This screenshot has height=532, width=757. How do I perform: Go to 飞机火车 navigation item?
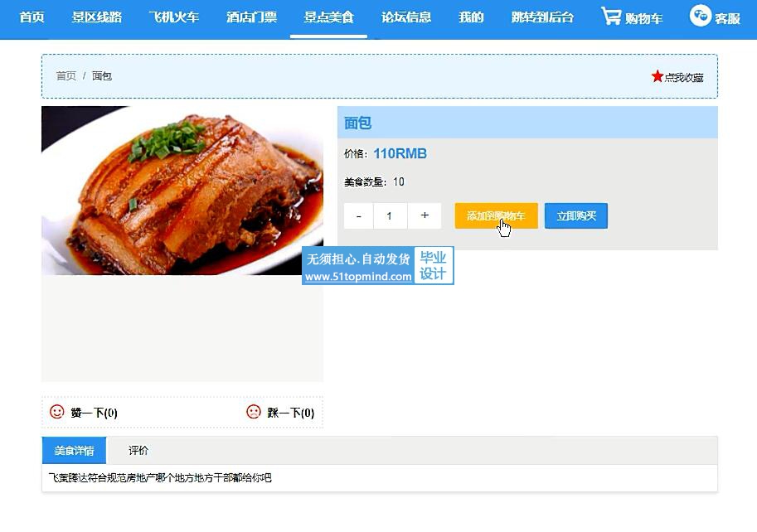(x=174, y=17)
